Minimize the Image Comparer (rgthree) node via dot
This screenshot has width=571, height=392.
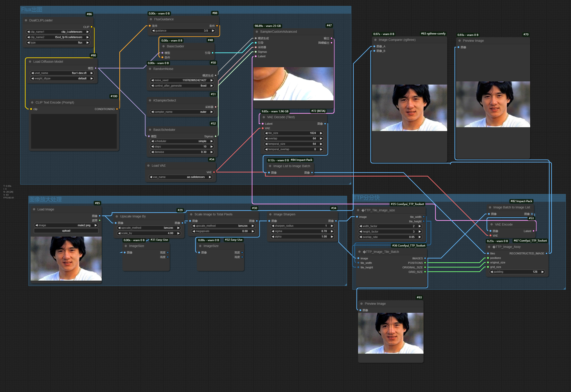tap(375, 39)
